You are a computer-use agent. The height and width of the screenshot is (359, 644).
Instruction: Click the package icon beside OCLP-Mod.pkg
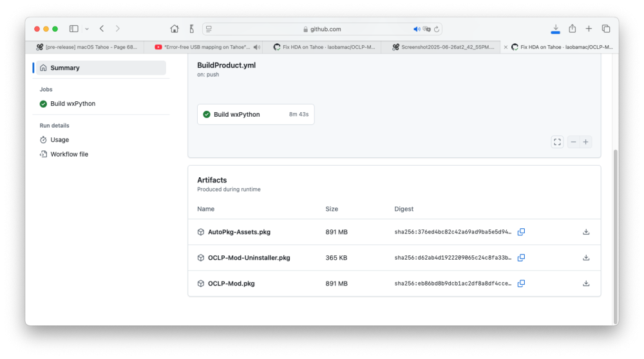201,284
